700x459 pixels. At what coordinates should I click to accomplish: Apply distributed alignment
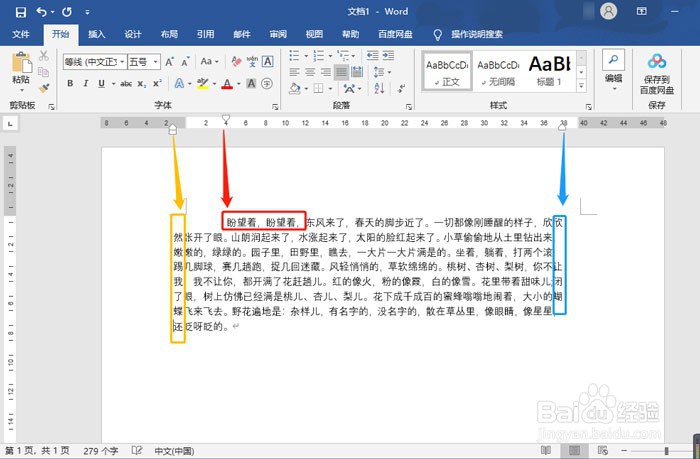point(357,72)
